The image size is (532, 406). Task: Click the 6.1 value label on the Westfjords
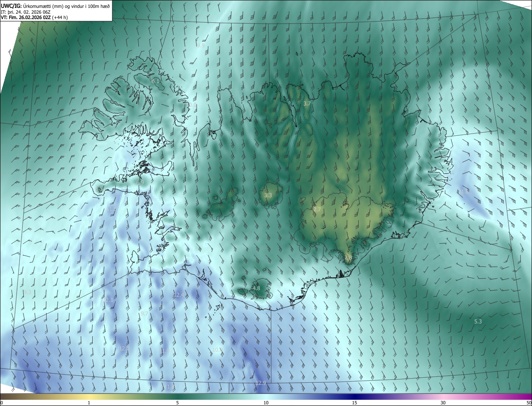pyautogui.click(x=156, y=81)
